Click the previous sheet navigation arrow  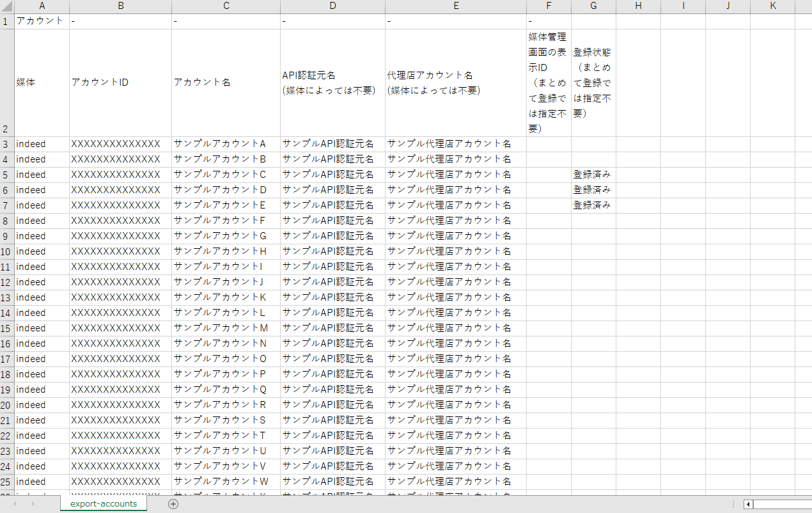click(15, 504)
